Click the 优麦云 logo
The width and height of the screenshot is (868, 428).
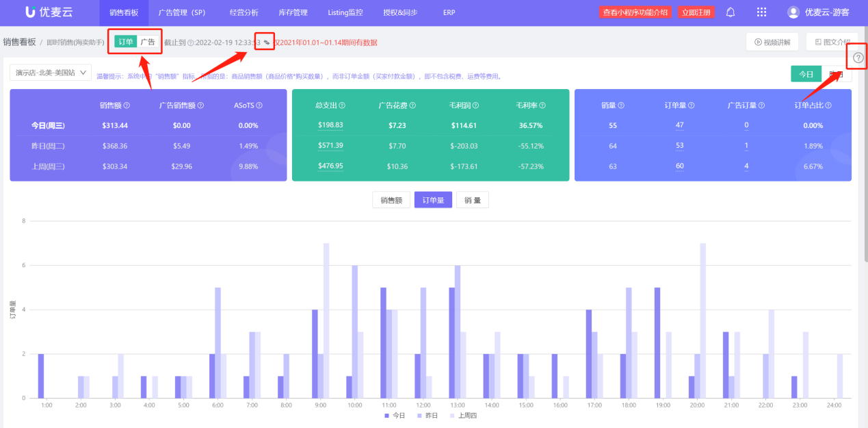click(x=49, y=12)
